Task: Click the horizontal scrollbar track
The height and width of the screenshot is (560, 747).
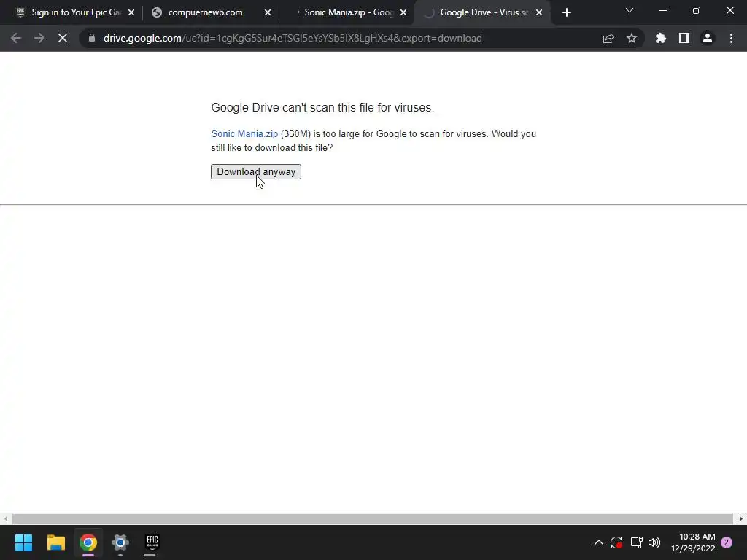Action: (x=372, y=518)
